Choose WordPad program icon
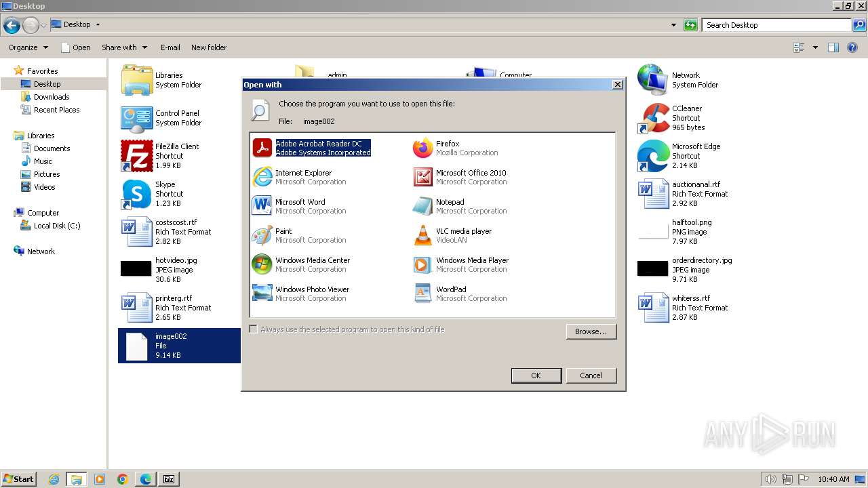Image resolution: width=868 pixels, height=488 pixels. point(423,293)
